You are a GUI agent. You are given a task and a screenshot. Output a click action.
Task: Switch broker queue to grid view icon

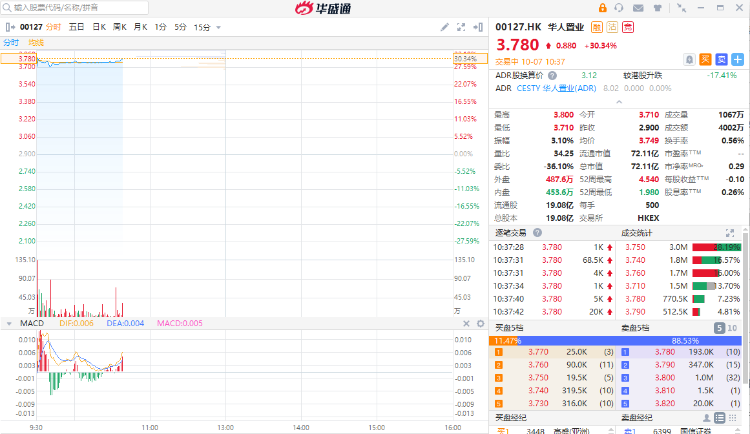733,418
